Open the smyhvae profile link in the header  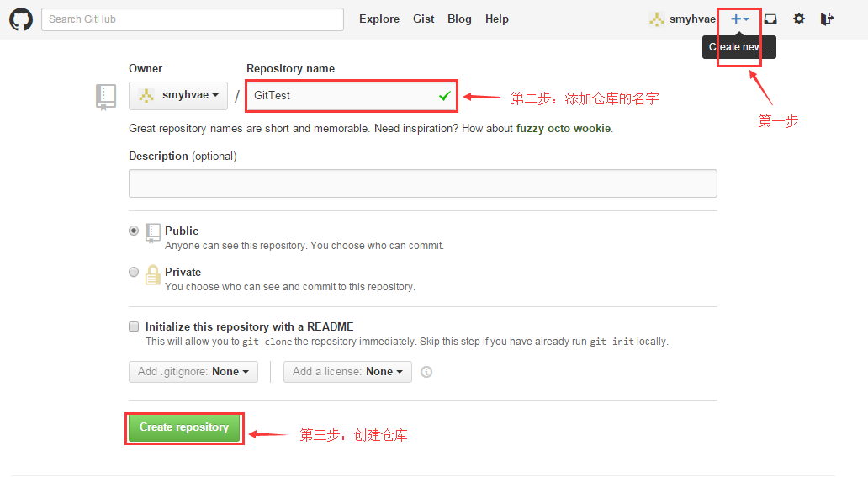pyautogui.click(x=683, y=19)
